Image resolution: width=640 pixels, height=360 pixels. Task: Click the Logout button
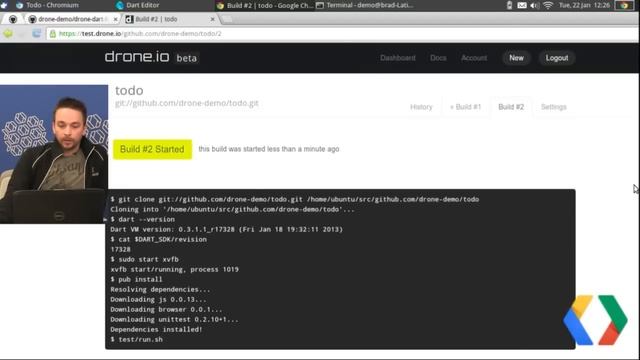click(x=557, y=58)
